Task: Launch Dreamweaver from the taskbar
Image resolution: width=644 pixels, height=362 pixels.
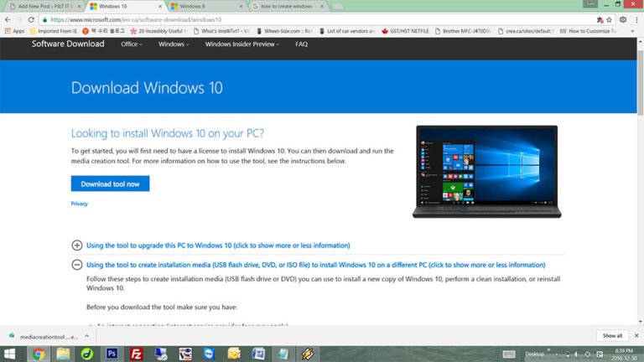Action: (87, 354)
